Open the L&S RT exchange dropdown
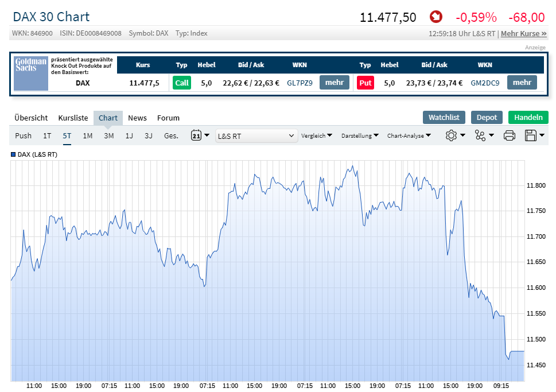The image size is (556, 392). (256, 136)
